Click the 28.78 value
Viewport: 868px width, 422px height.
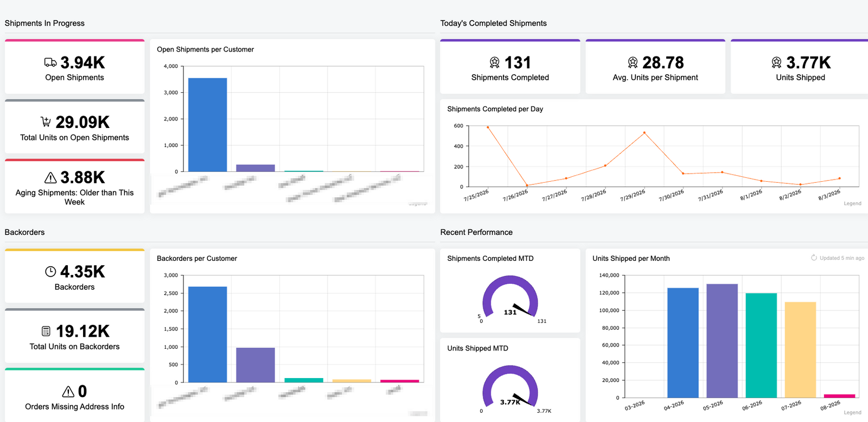(x=663, y=62)
